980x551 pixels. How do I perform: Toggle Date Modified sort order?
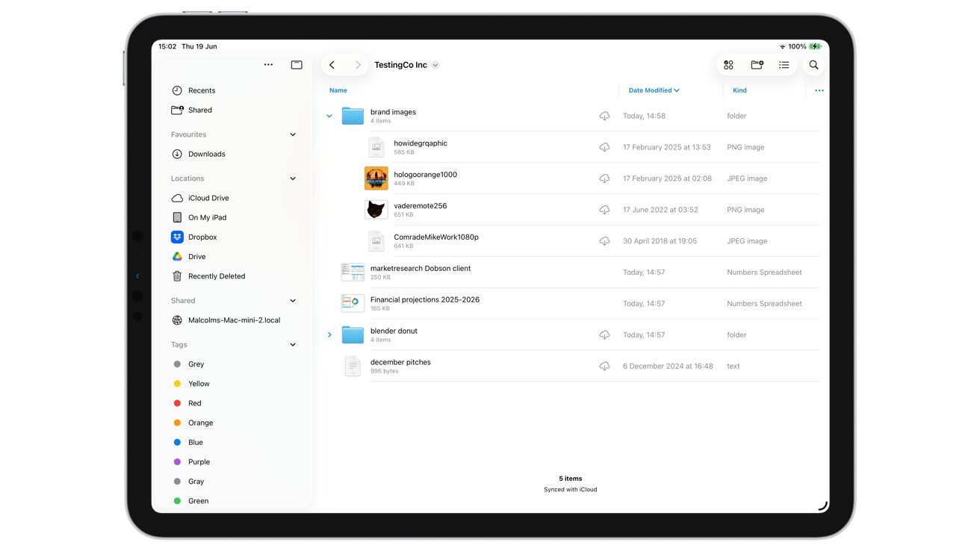pyautogui.click(x=654, y=90)
